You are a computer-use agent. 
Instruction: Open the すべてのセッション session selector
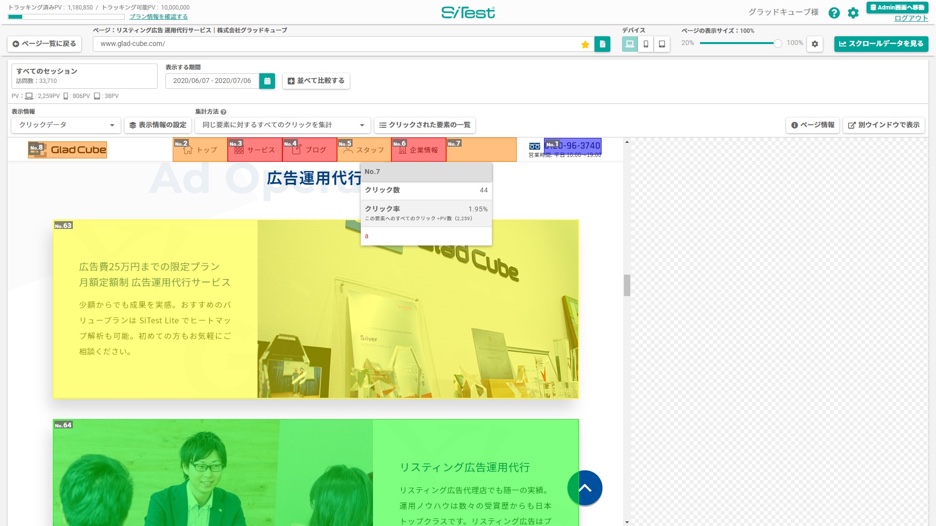click(84, 76)
